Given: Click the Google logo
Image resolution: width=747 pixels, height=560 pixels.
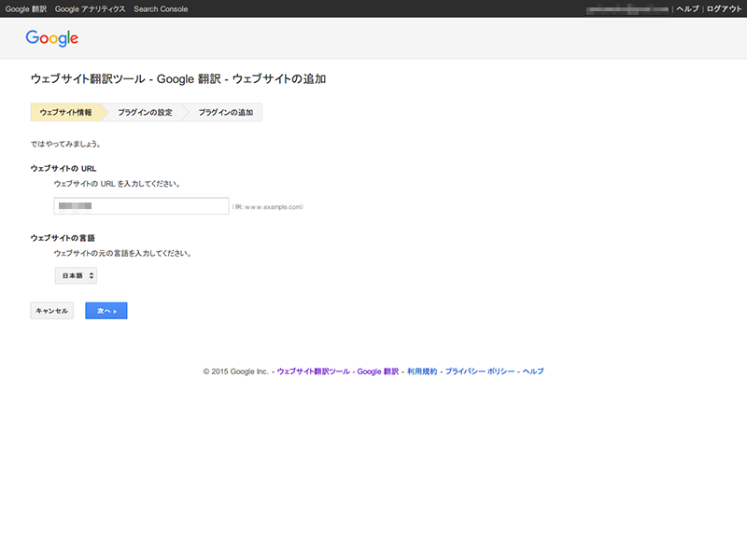Looking at the screenshot, I should pos(52,38).
